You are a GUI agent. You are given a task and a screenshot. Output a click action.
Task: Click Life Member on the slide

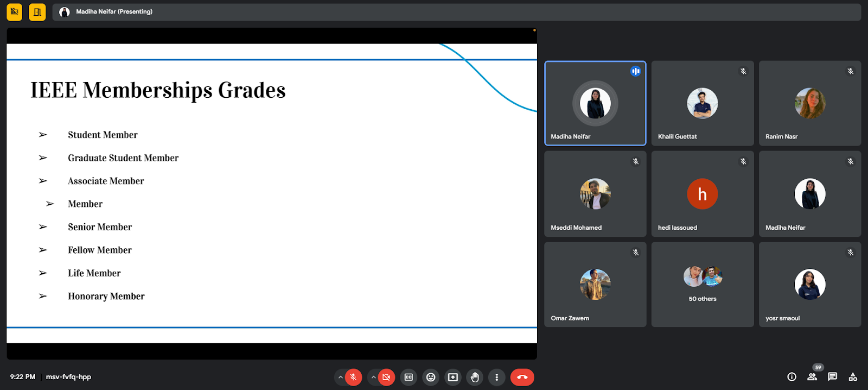point(94,273)
